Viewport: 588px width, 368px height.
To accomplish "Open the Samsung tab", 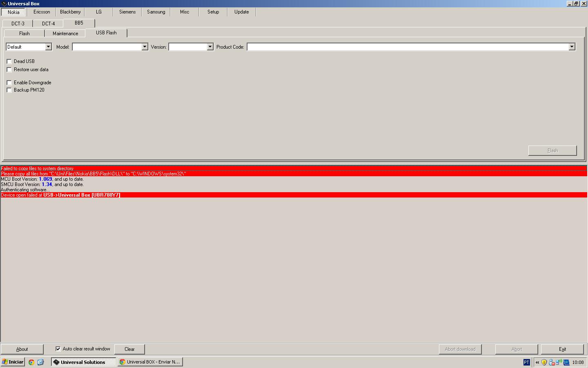I will [156, 12].
